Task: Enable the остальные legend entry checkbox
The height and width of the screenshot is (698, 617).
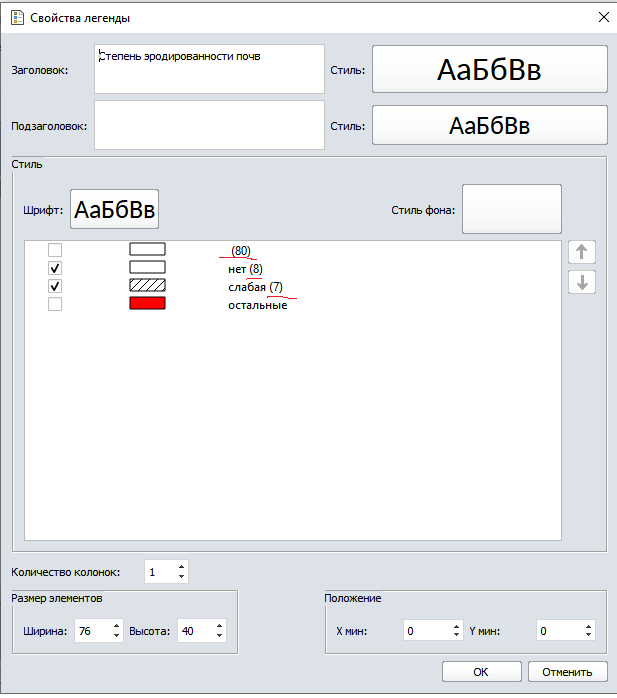Action: (x=56, y=304)
